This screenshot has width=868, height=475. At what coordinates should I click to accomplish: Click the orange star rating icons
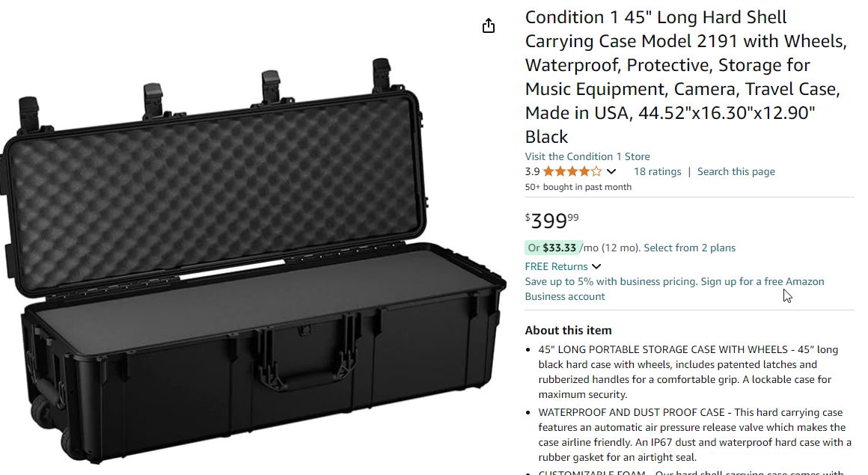coord(572,171)
